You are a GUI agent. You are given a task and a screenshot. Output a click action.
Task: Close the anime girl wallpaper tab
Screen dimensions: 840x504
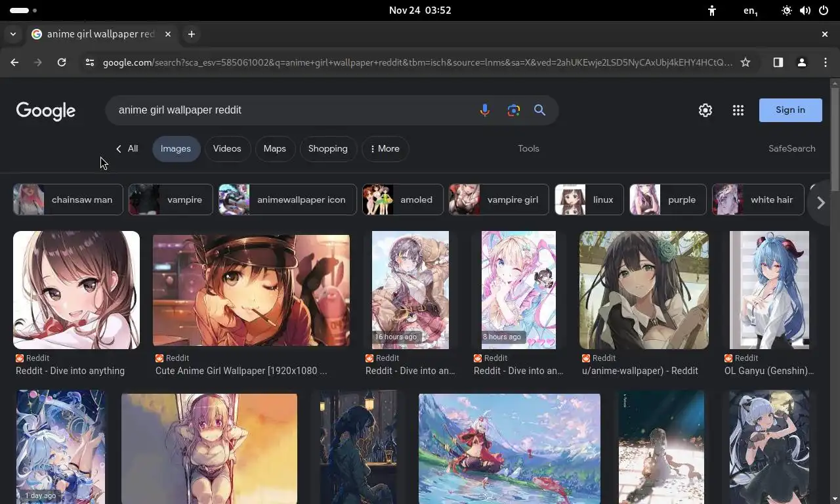[x=168, y=34]
